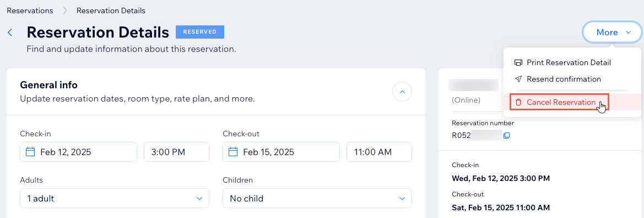Copy the reservation number with copy icon
The height and width of the screenshot is (218, 644).
506,135
